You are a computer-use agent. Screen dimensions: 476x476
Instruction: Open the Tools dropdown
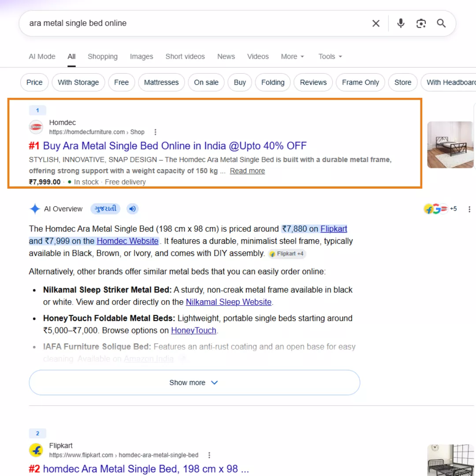[330, 57]
